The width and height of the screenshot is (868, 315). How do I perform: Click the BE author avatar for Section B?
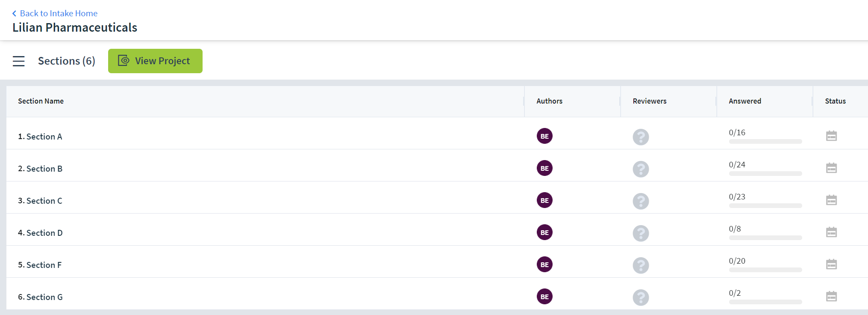coord(544,168)
